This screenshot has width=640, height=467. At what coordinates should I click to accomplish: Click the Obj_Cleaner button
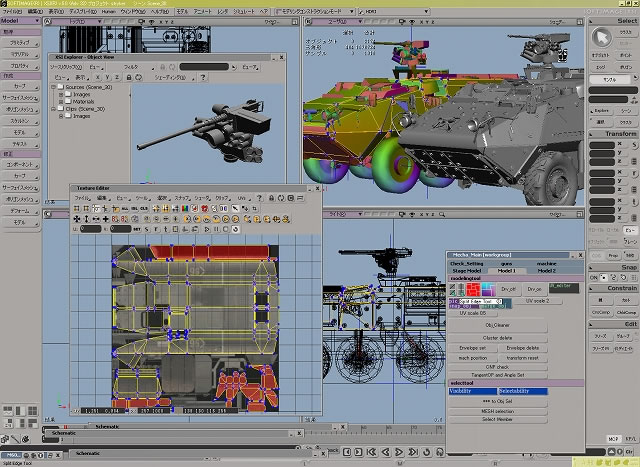click(497, 326)
